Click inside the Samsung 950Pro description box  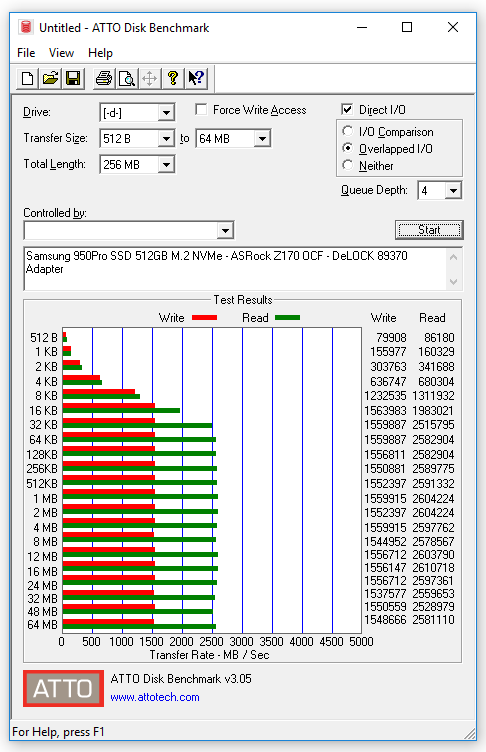click(235, 269)
